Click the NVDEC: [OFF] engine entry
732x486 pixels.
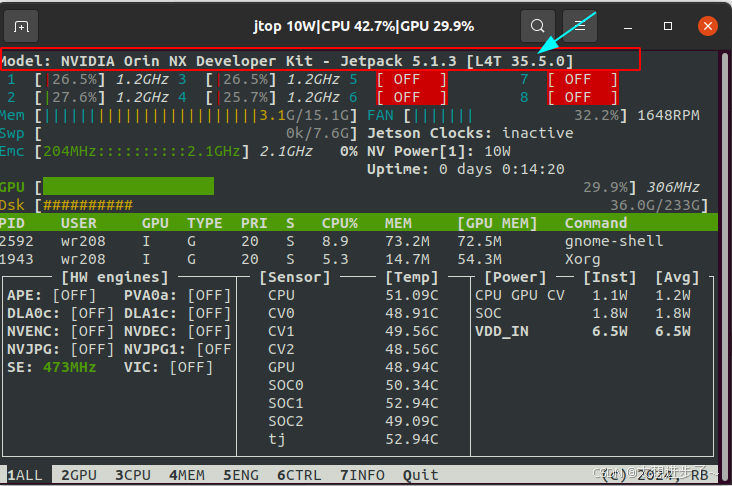point(177,331)
